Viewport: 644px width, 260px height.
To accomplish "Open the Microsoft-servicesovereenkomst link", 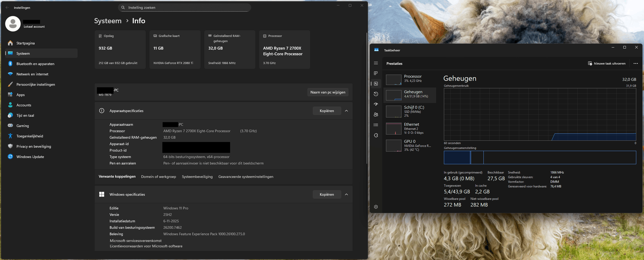I will click(136, 241).
